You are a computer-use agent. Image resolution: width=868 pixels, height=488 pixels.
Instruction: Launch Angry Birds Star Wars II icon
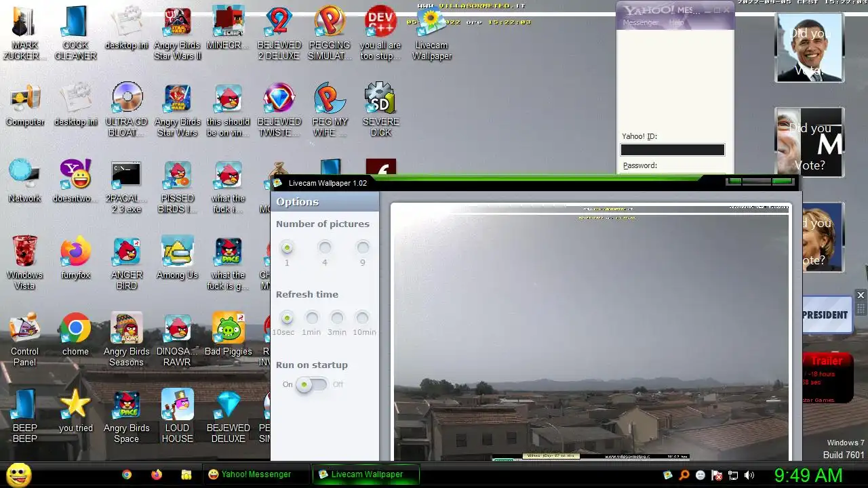pyautogui.click(x=177, y=33)
